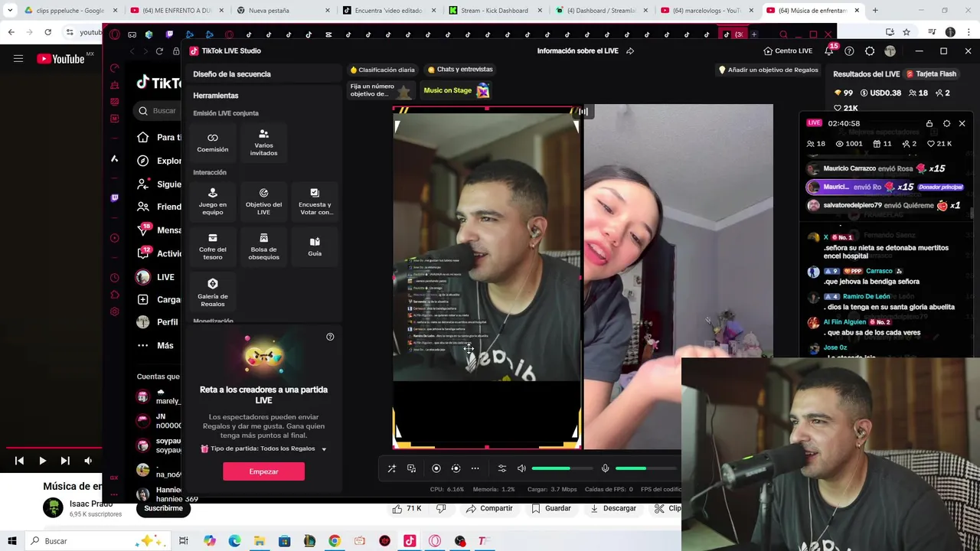Adjust the speaker volume slider
This screenshot has width=980, height=551.
coord(562,468)
